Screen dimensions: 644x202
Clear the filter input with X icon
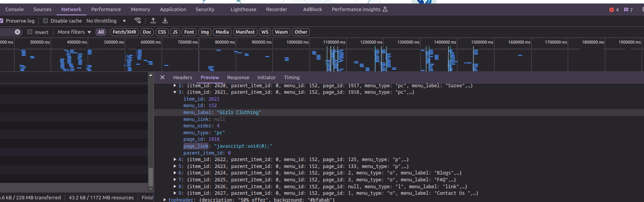click(x=17, y=32)
